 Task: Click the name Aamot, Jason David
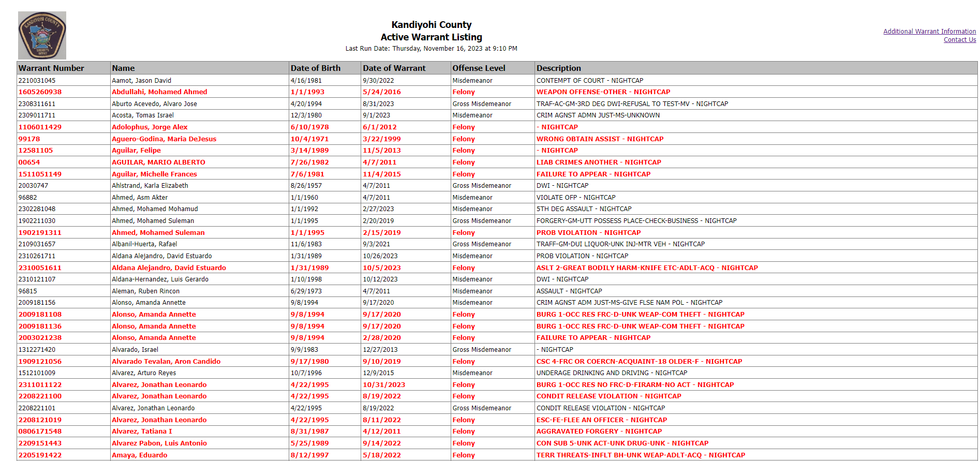141,81
